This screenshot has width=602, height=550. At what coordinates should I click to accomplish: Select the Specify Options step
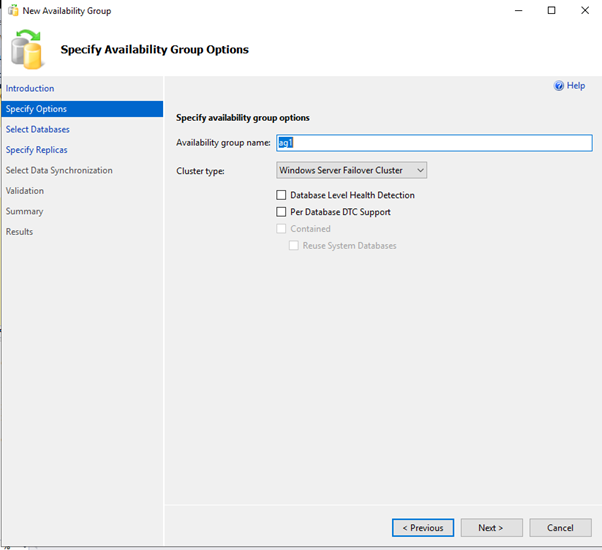point(36,109)
